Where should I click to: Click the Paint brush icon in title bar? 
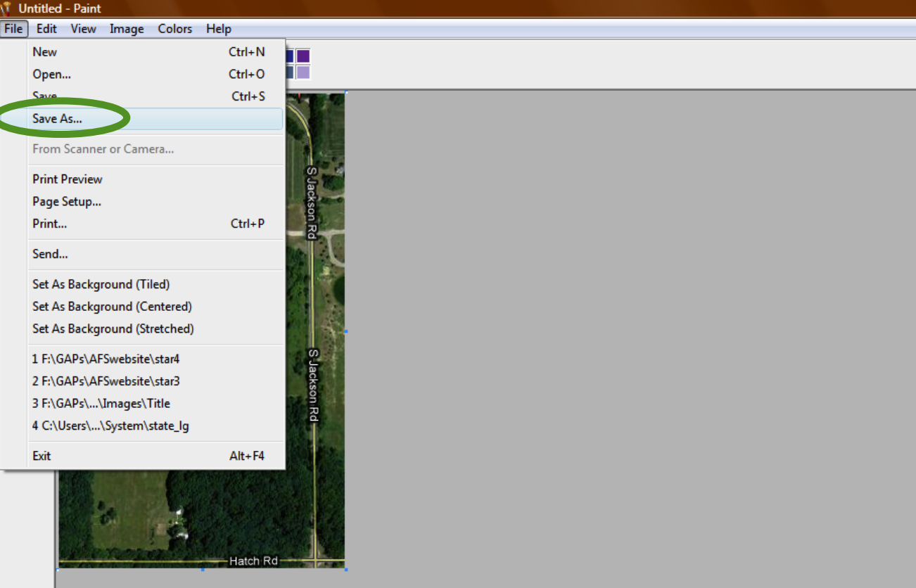(x=8, y=8)
